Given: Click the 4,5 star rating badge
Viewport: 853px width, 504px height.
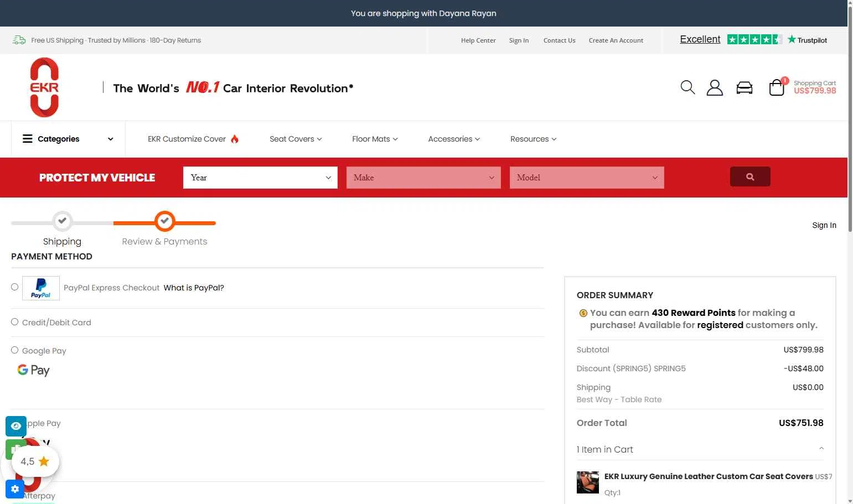Looking at the screenshot, I should [x=35, y=461].
